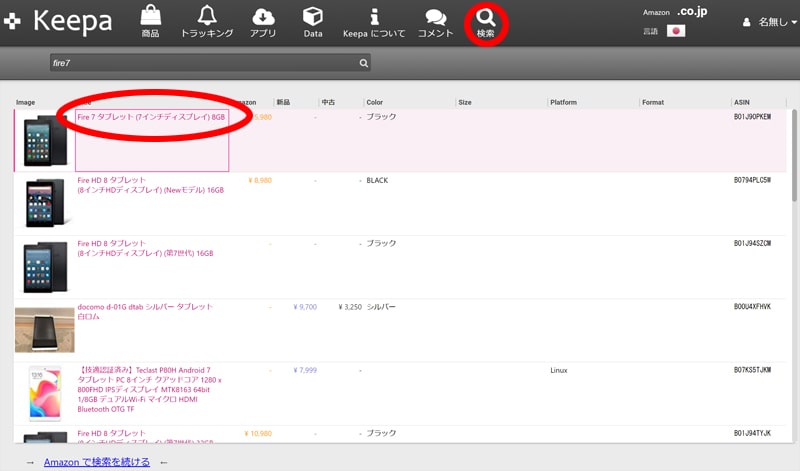
Task: Click the Linux platform cell
Action: pos(559,370)
